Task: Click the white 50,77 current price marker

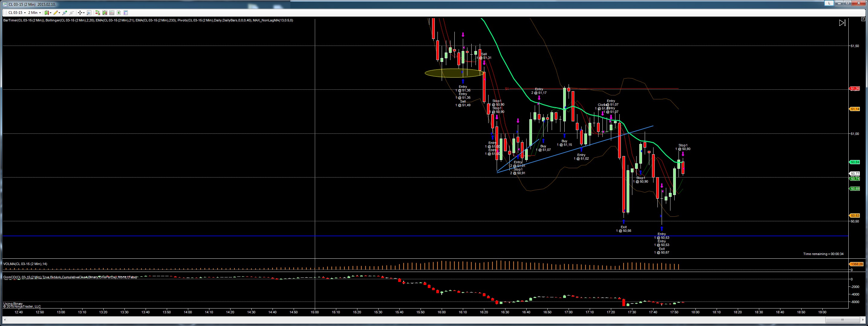Action: click(854, 174)
